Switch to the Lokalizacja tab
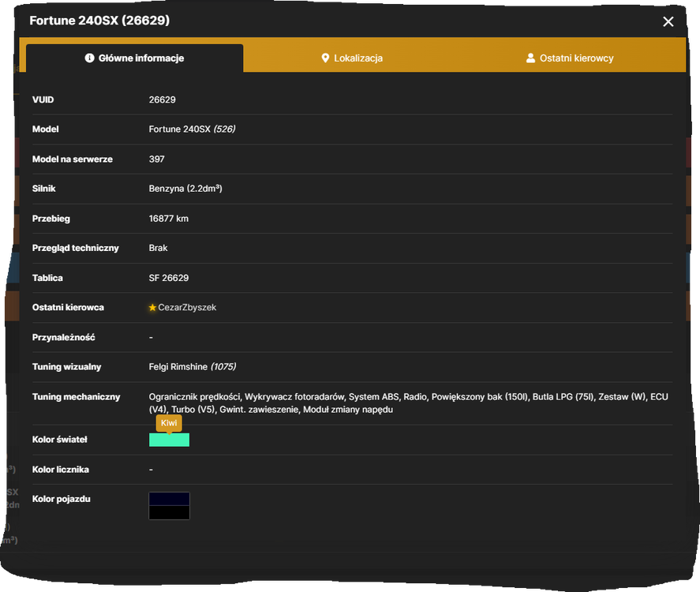 352,58
